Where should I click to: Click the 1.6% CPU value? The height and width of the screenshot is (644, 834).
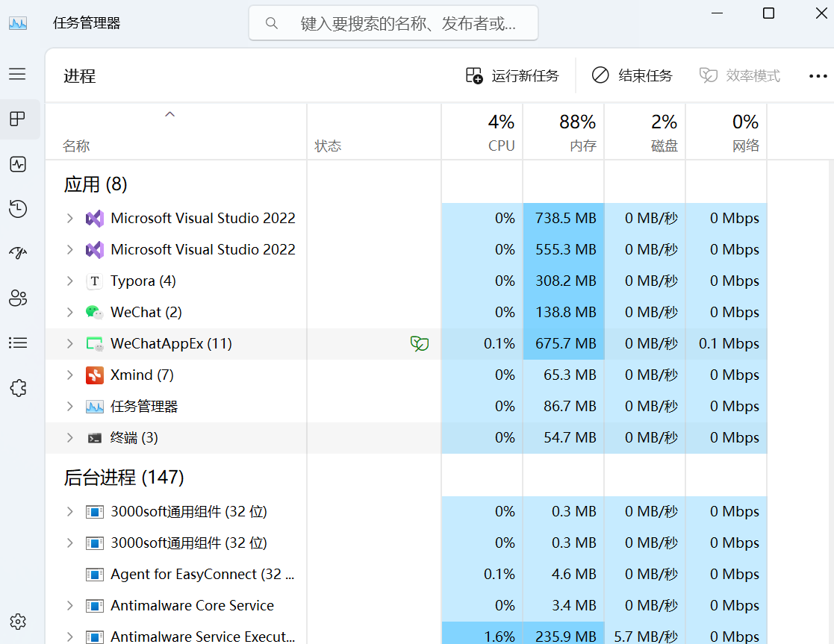500,636
